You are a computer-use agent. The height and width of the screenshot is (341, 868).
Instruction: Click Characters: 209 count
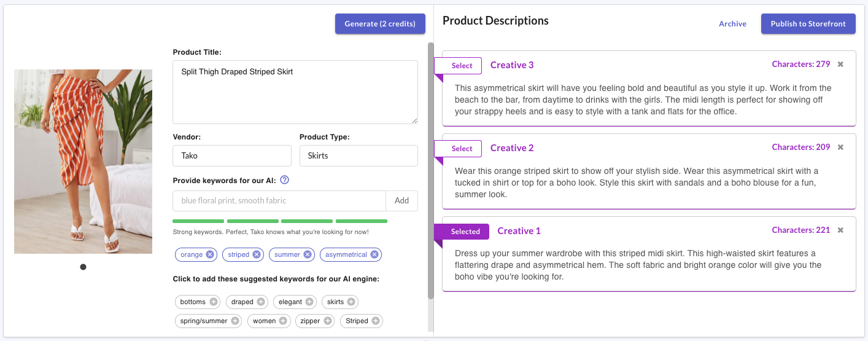click(801, 147)
